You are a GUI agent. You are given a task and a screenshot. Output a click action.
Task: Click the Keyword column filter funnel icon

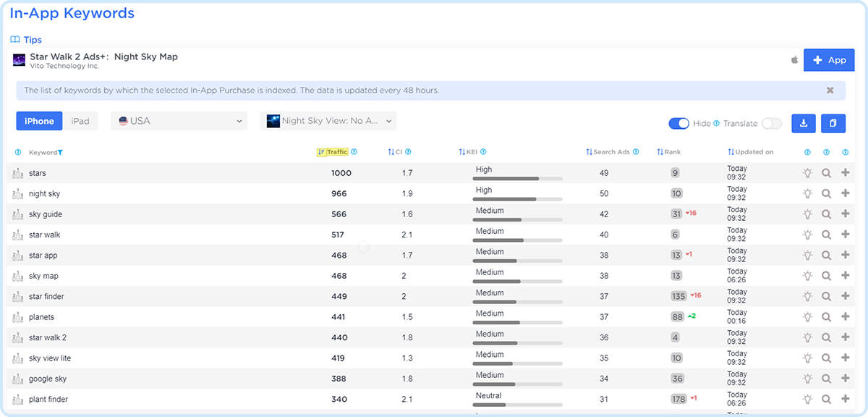click(60, 152)
